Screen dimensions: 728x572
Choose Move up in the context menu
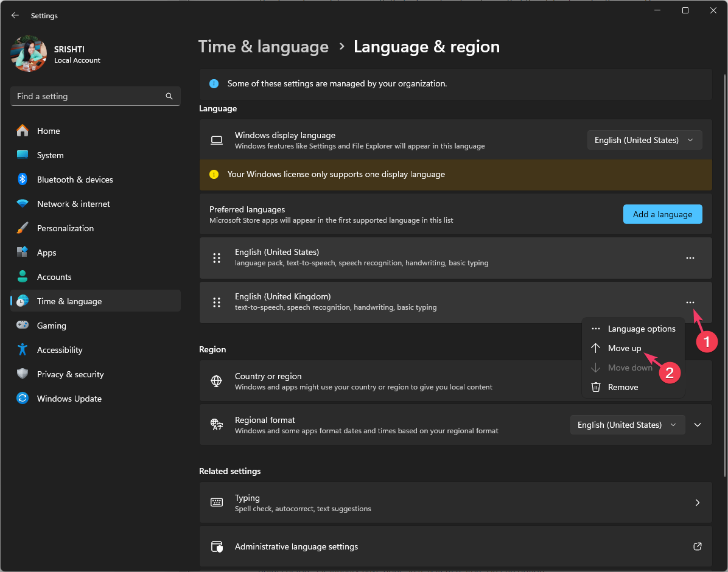[624, 348]
